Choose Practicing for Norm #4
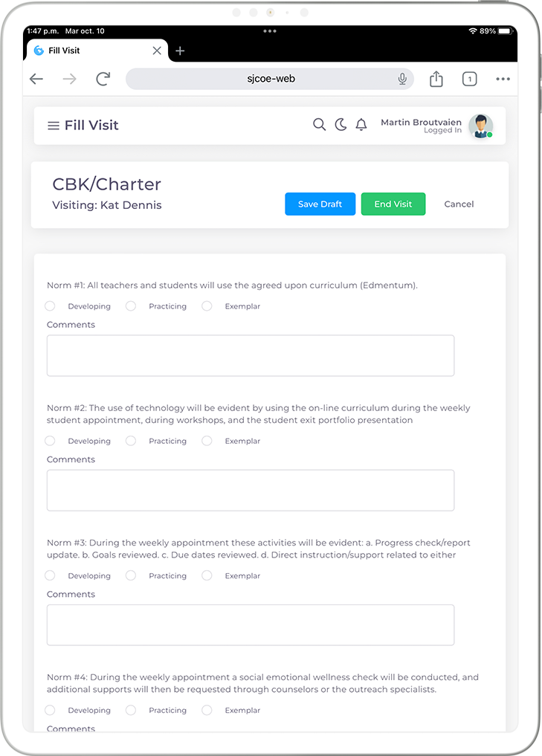This screenshot has height=756, width=542. (131, 710)
